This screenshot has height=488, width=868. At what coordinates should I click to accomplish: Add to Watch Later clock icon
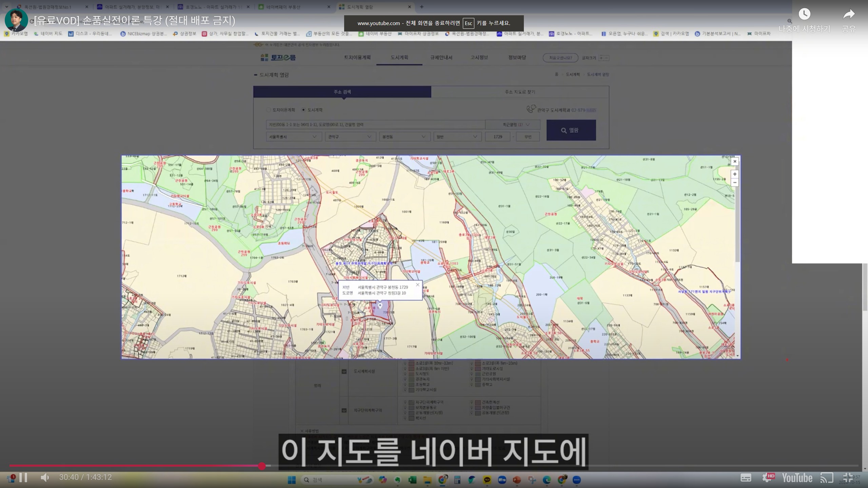(804, 14)
